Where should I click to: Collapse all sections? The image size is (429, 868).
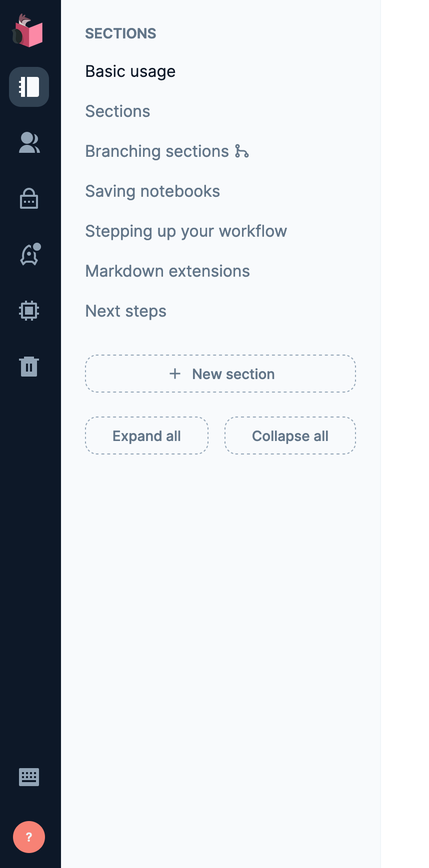pos(290,435)
